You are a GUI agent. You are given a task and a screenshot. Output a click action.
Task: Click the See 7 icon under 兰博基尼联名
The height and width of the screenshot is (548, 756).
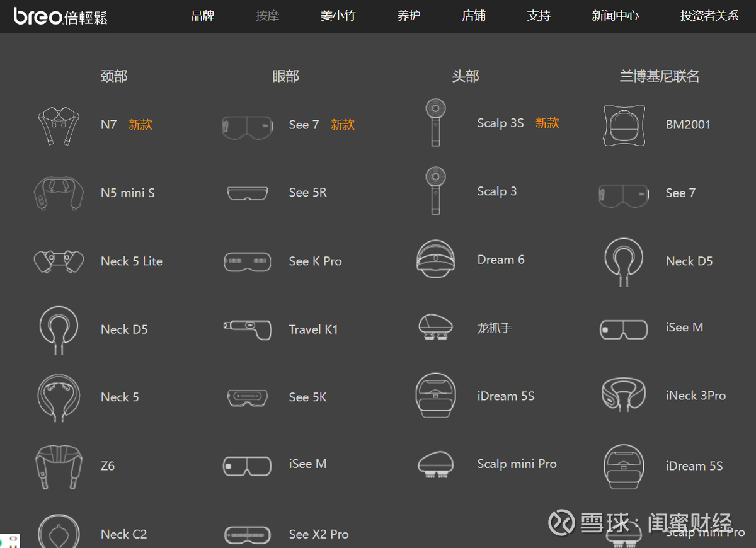(x=624, y=195)
